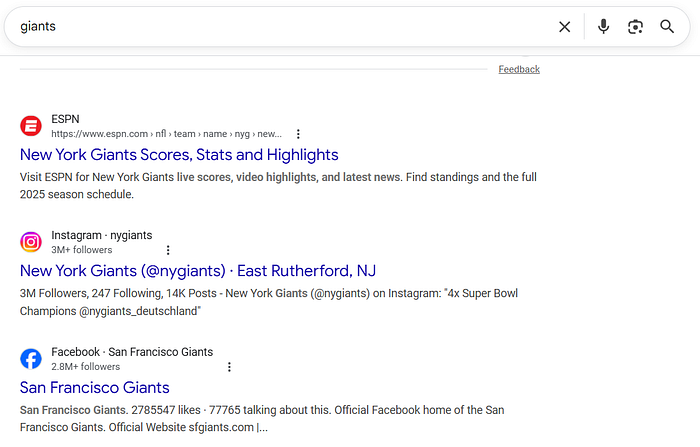Click the espn.com URL breadcrumb
Screen dimensions: 700x447
pos(166,134)
